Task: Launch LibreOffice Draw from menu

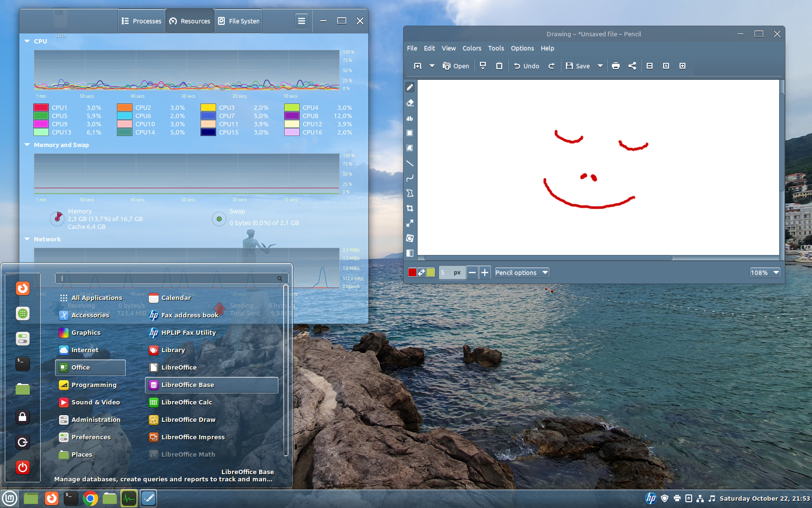Action: pos(212,419)
